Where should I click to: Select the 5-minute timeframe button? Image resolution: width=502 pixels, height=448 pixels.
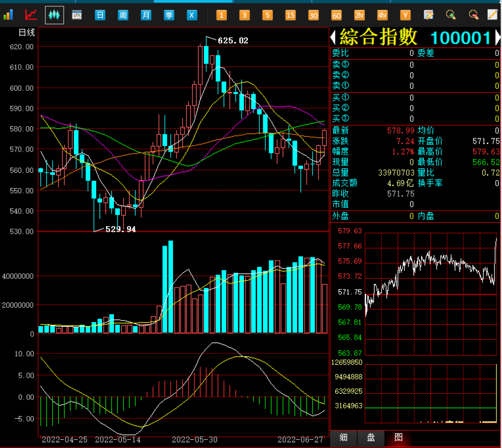[268, 15]
